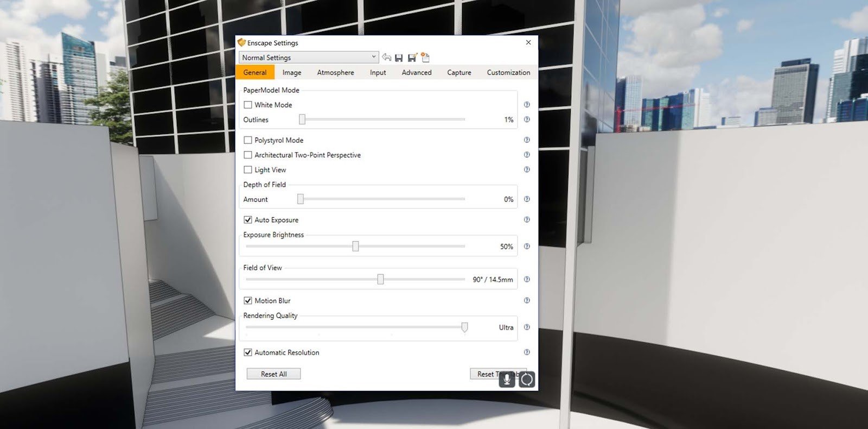This screenshot has width=868, height=429.
Task: Click the save settings floppy icon
Action: pos(399,58)
